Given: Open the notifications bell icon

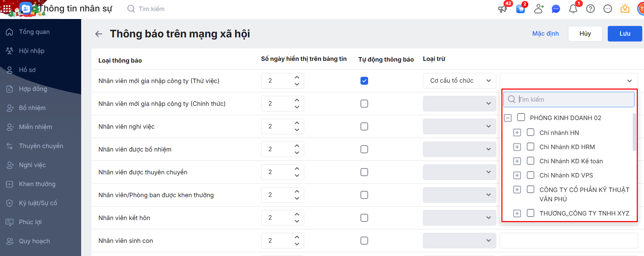Looking at the screenshot, I should click(x=573, y=9).
